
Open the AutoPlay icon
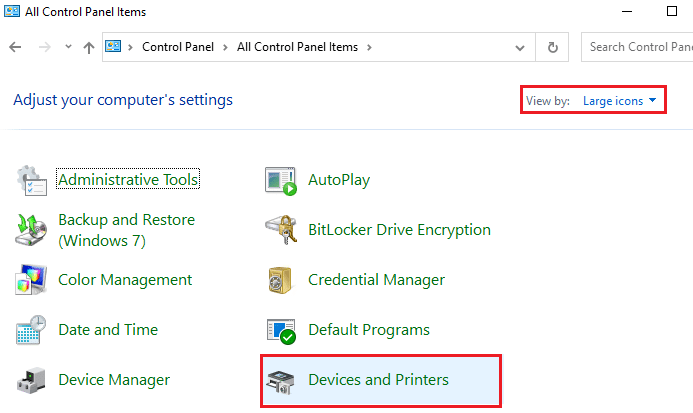281,181
